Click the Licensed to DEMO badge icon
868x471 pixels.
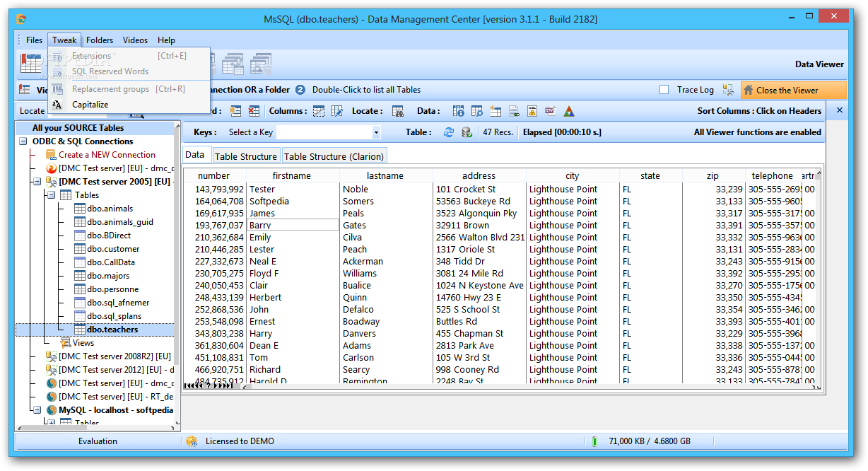[x=192, y=441]
